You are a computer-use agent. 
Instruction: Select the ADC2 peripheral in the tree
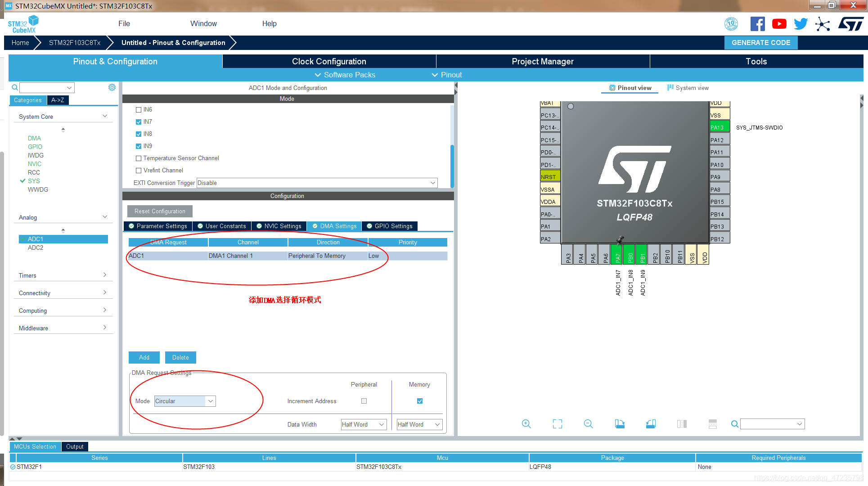point(36,247)
